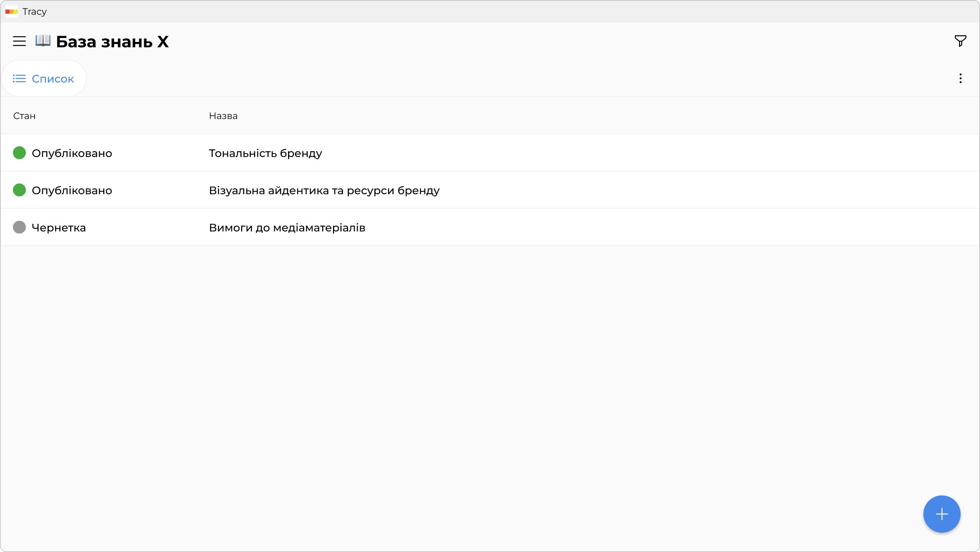This screenshot has width=980, height=552.
Task: Click green status dot for Тональність бренду
Action: click(19, 153)
